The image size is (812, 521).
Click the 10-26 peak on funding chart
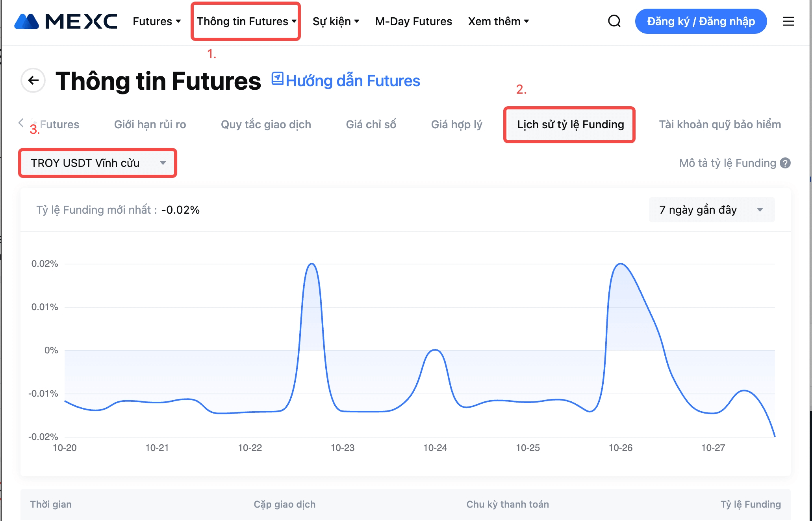(621, 264)
